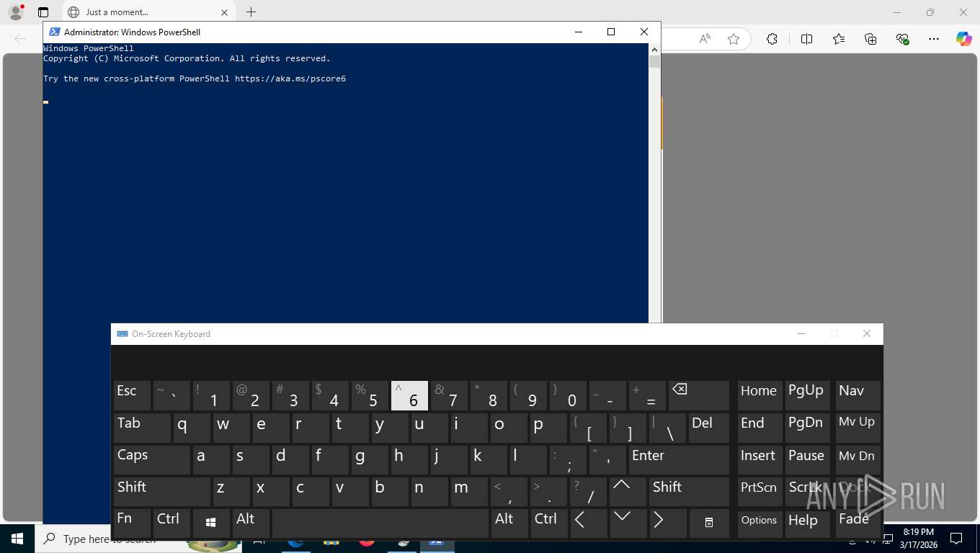Tap the highlighted 6 key
980x553 pixels.
(x=409, y=396)
